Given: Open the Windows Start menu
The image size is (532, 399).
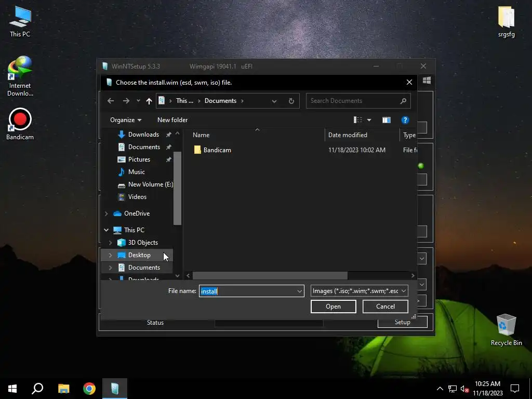Looking at the screenshot, I should coord(12,389).
